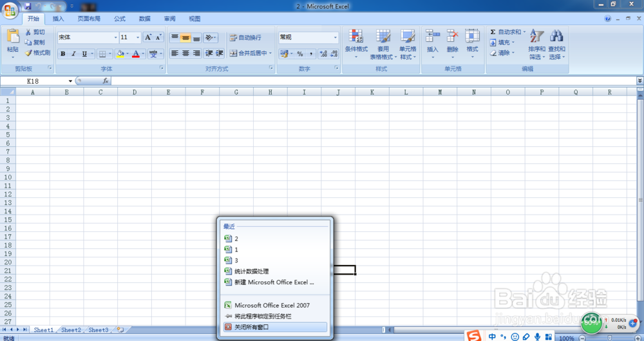
Task: Switch to Data (数据) tab
Action: point(144,19)
